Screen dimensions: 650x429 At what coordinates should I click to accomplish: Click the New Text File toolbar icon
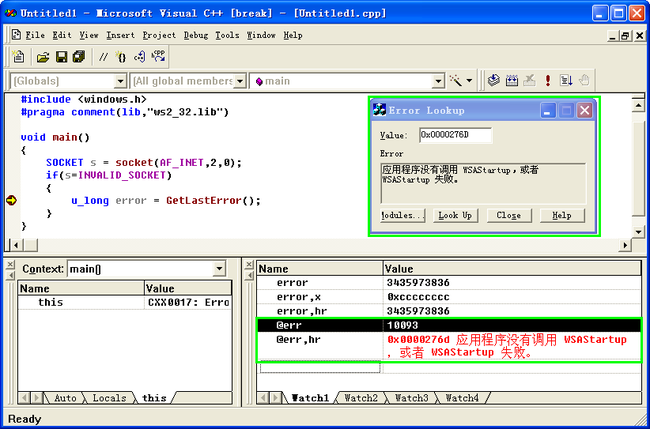point(18,57)
